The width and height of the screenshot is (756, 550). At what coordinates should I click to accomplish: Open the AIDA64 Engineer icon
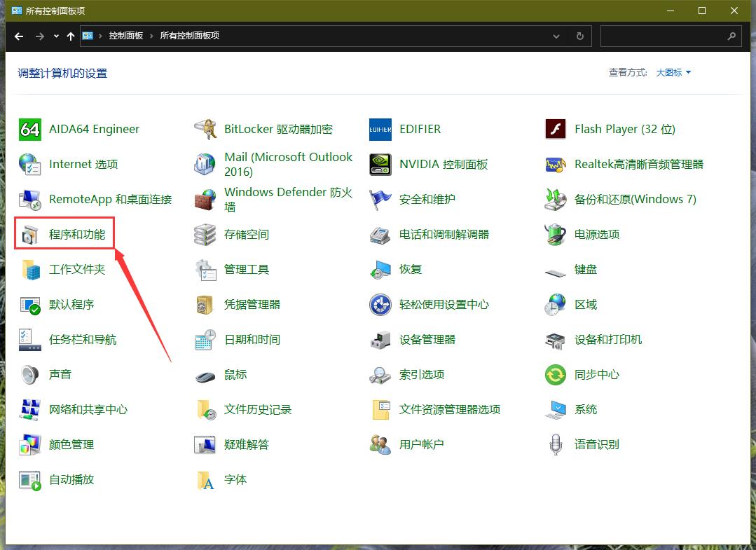30,129
